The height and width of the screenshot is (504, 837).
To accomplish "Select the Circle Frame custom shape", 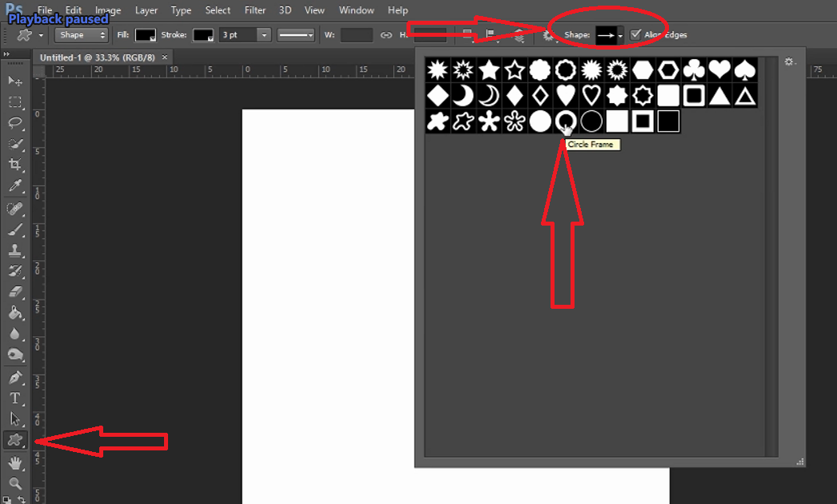I will pyautogui.click(x=566, y=121).
